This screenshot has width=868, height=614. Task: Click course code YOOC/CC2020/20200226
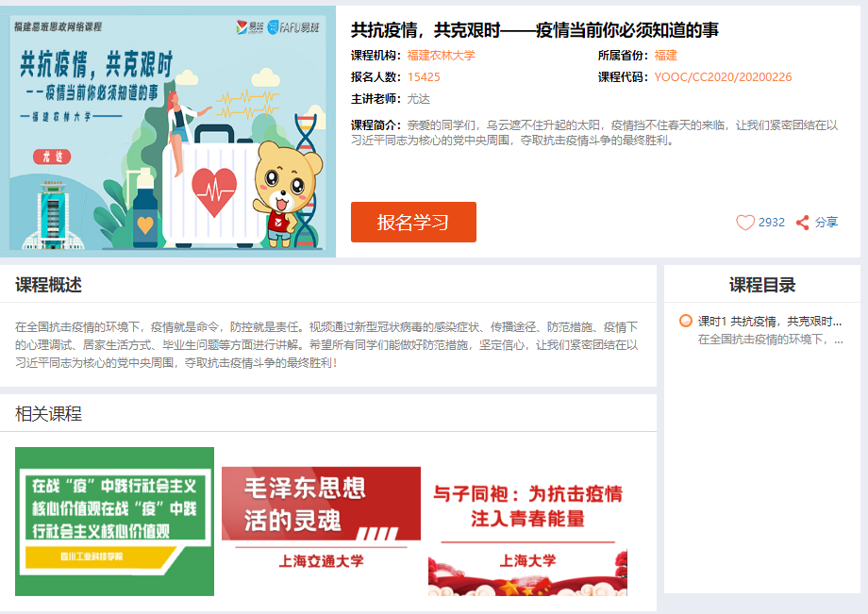click(x=723, y=77)
